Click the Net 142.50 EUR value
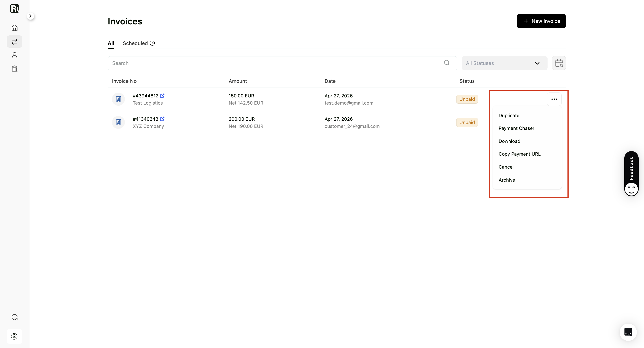 point(246,103)
